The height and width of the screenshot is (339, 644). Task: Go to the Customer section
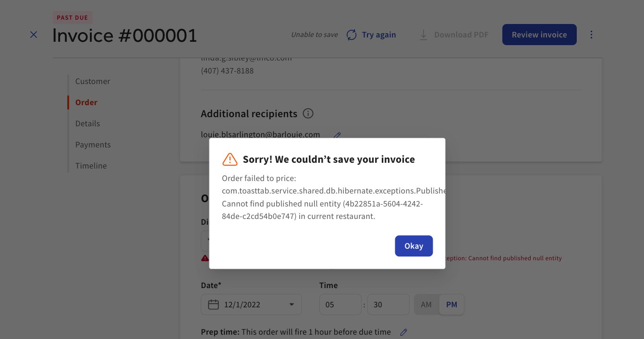(x=93, y=81)
